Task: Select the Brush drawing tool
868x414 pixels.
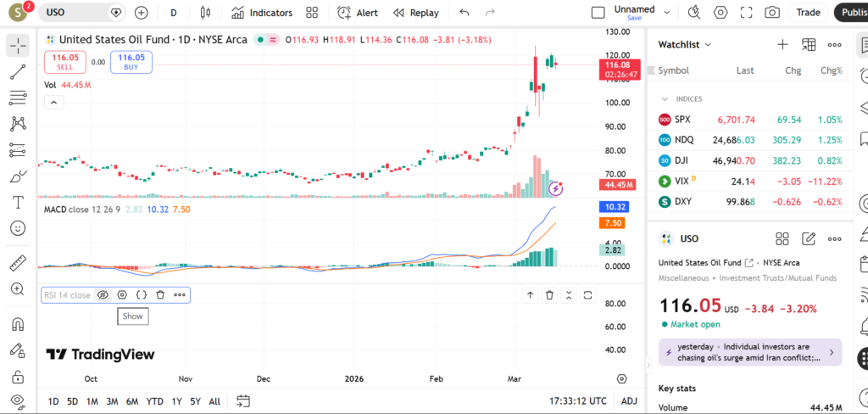Action: coord(18,176)
